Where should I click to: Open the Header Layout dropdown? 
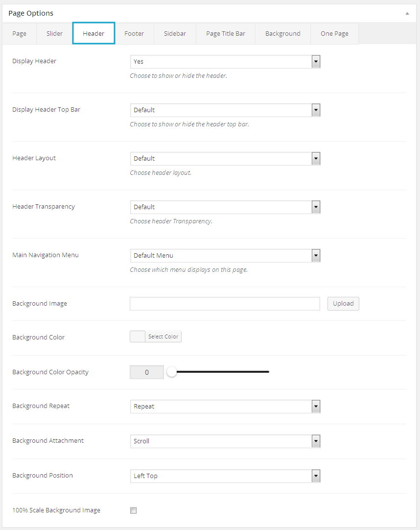pos(225,159)
